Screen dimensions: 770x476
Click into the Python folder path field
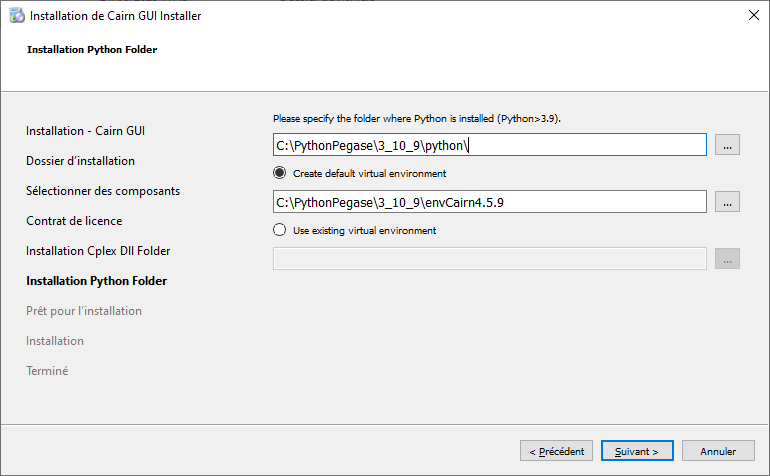[489, 145]
